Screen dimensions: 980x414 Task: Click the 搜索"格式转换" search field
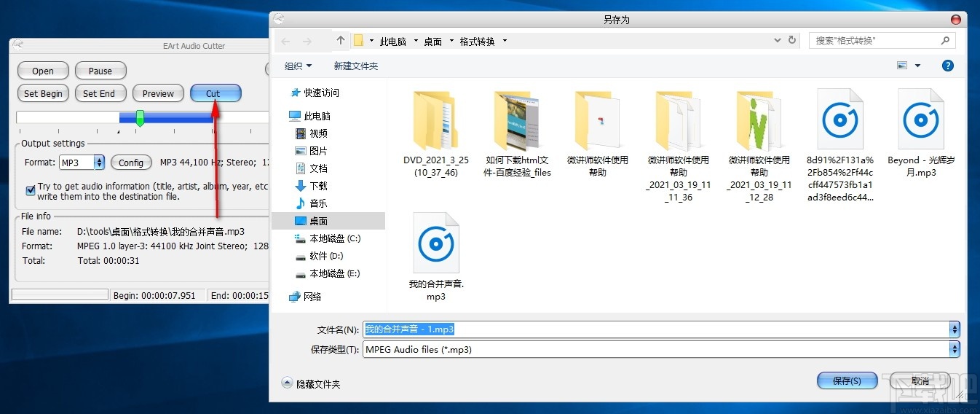882,41
